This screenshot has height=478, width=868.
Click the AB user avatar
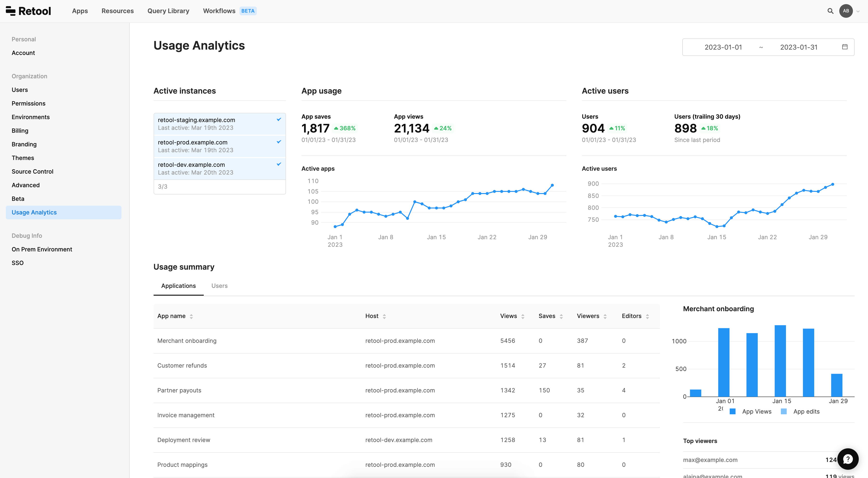(846, 11)
